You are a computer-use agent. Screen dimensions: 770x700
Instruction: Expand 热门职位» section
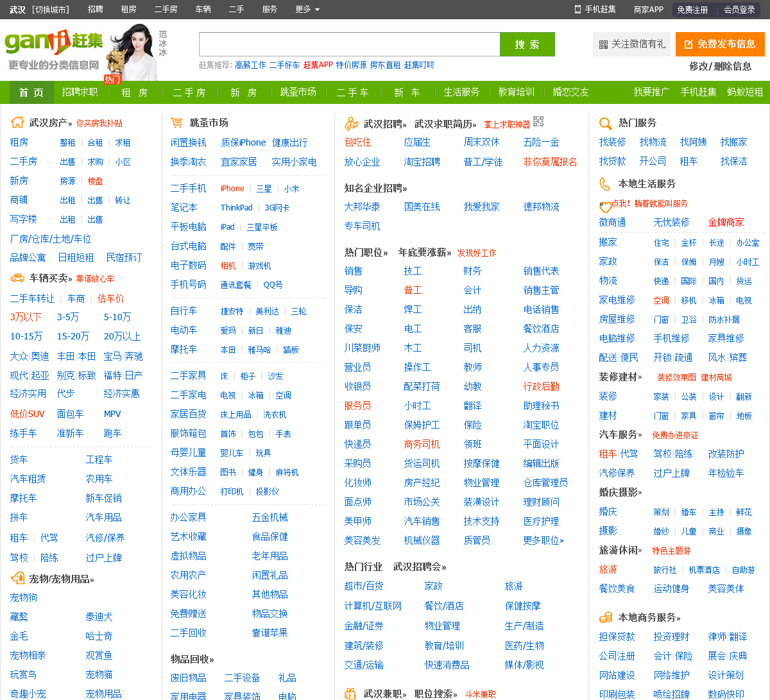366,252
